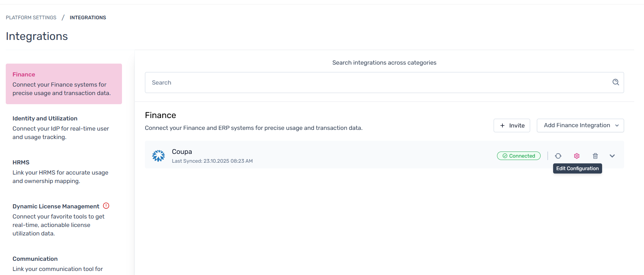Delete Coupa integration via trash icon
Viewport: 644px width, 275px height.
tap(595, 156)
